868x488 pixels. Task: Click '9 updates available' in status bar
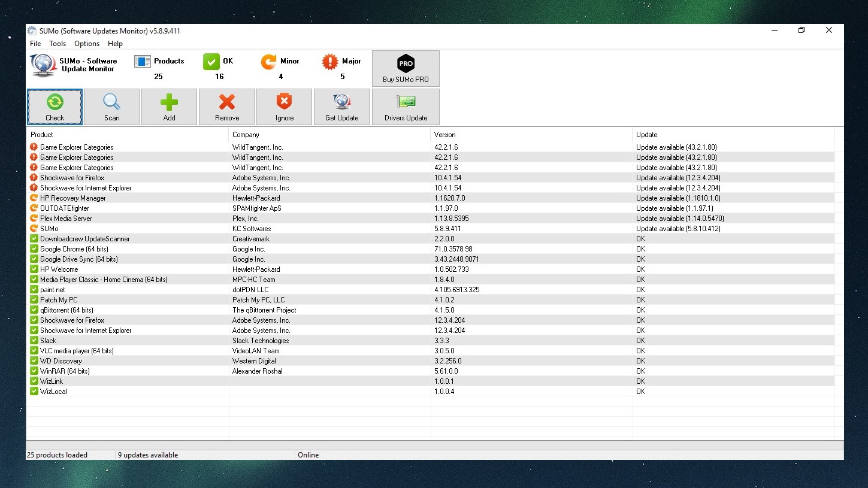point(148,455)
